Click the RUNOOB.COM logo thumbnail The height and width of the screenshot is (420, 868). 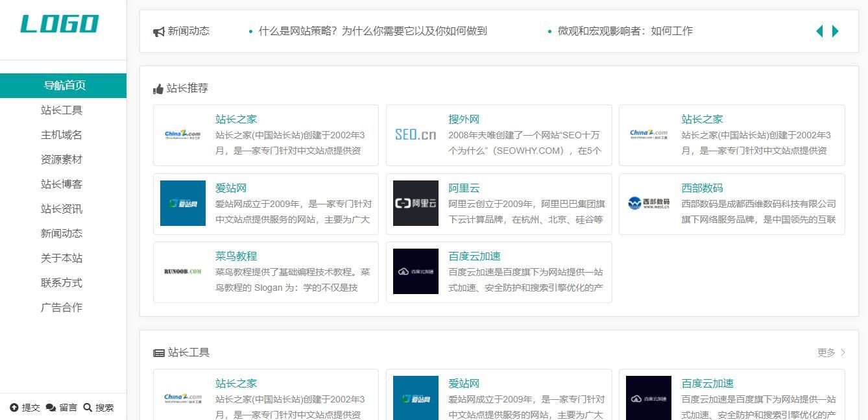(183, 271)
